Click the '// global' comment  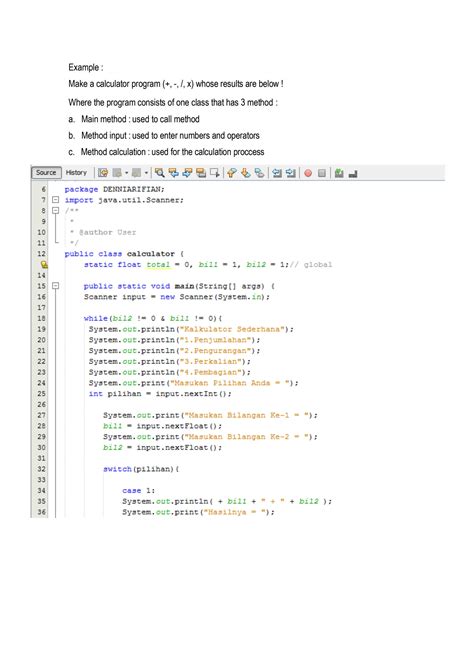click(311, 265)
